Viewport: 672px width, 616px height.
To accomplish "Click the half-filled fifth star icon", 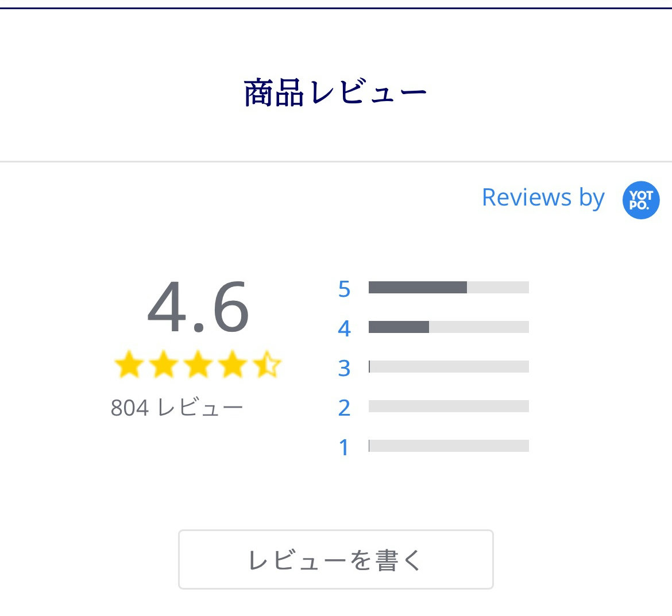I will coord(267,364).
